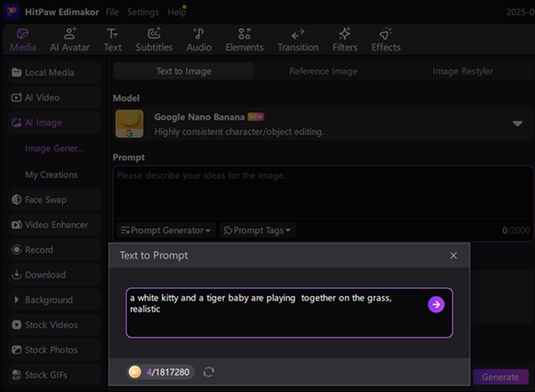
Task: Click the HitPaw Edimakor logo icon
Action: coord(12,11)
